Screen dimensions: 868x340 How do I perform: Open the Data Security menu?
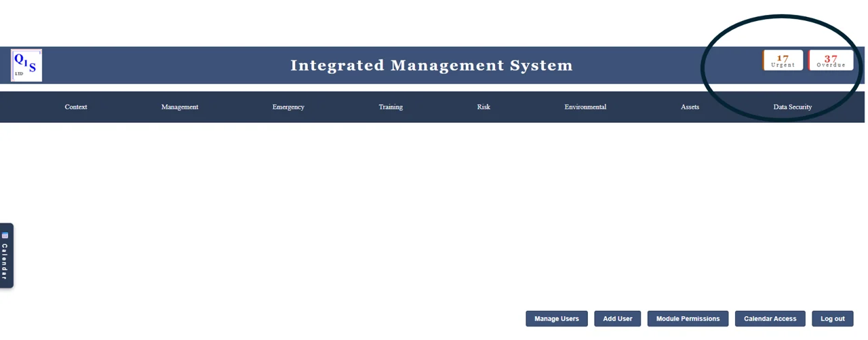(x=792, y=107)
